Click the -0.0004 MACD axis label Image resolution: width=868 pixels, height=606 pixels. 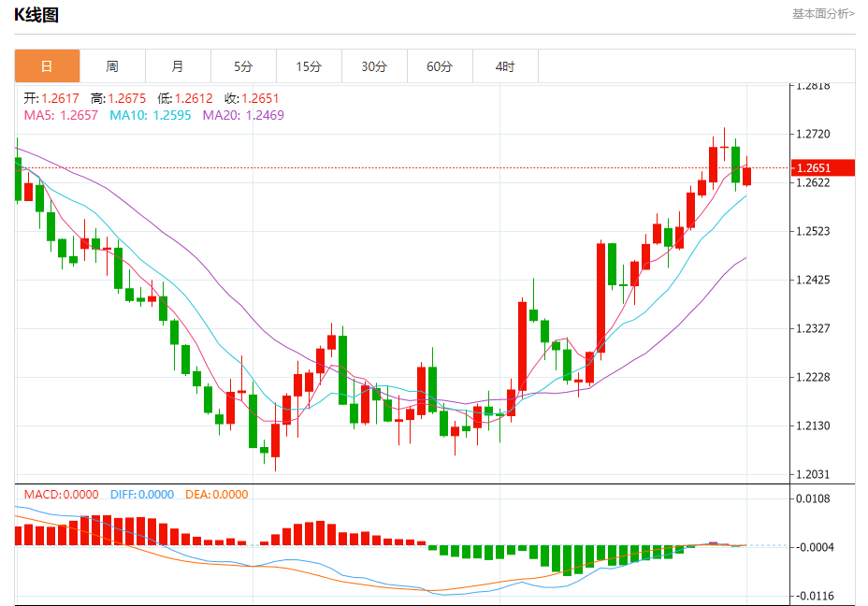pos(815,547)
